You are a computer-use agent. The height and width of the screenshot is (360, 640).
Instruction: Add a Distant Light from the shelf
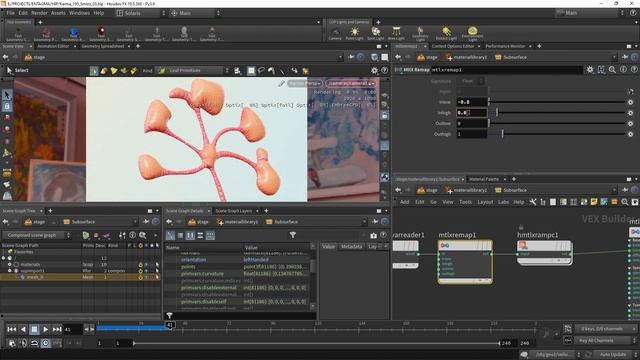pos(446,33)
